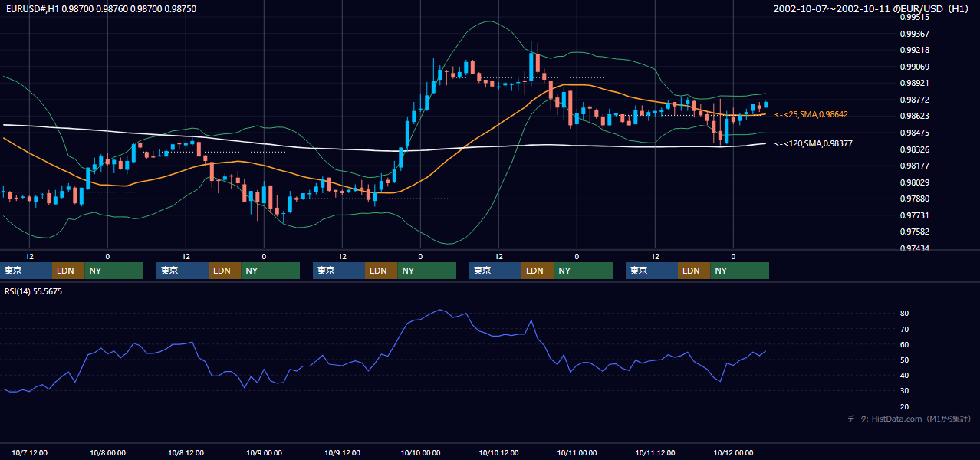Click price axis value 0.99367

915,34
